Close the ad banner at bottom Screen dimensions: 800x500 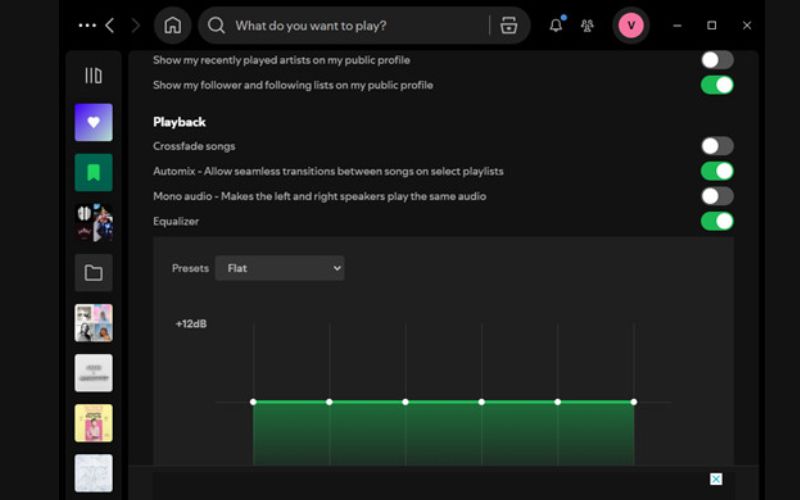(716, 479)
